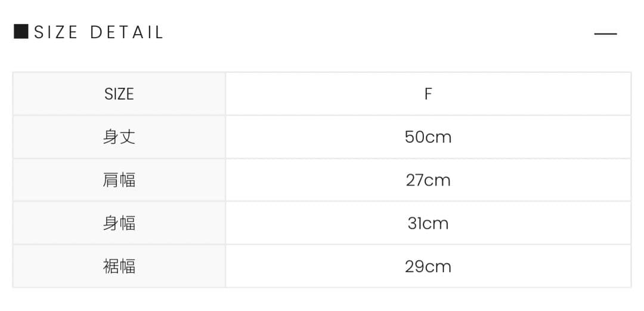Click the cm unit in 50cm
The image size is (644, 311).
[x=438, y=137]
